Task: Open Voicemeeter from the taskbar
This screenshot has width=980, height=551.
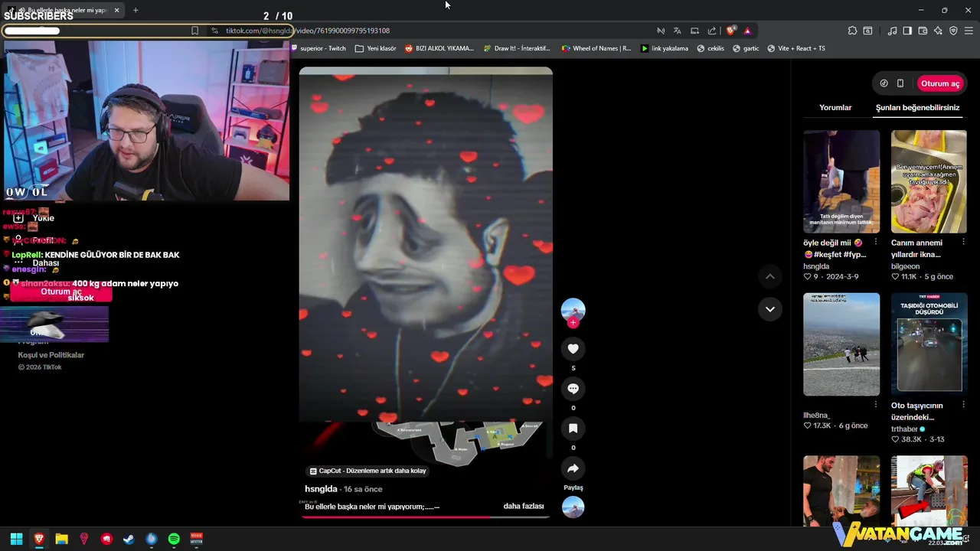Action: [196, 539]
